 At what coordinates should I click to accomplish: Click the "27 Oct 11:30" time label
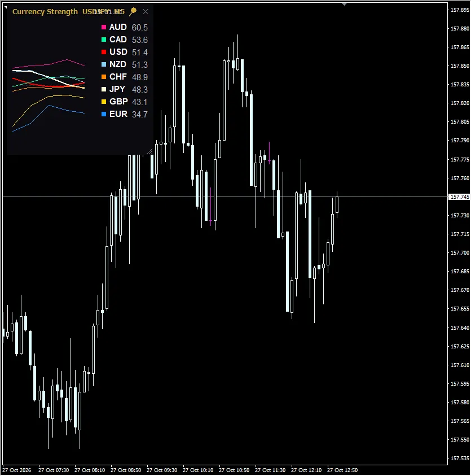(270, 470)
